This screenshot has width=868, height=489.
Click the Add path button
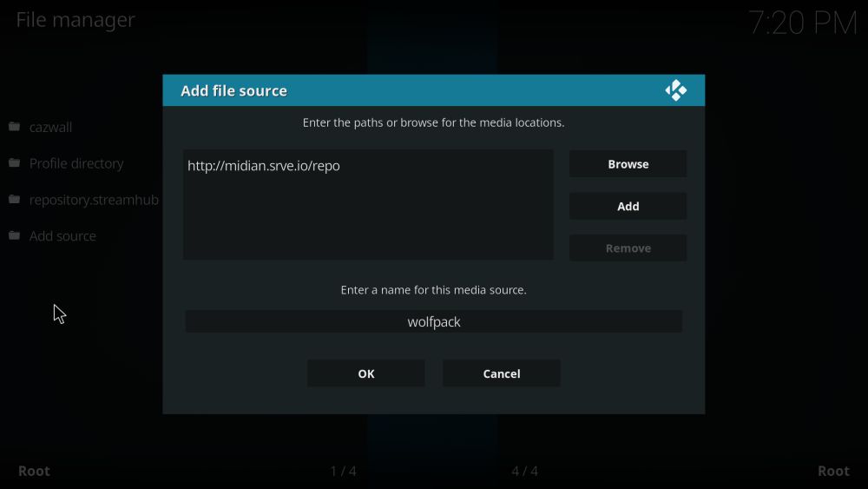point(628,206)
